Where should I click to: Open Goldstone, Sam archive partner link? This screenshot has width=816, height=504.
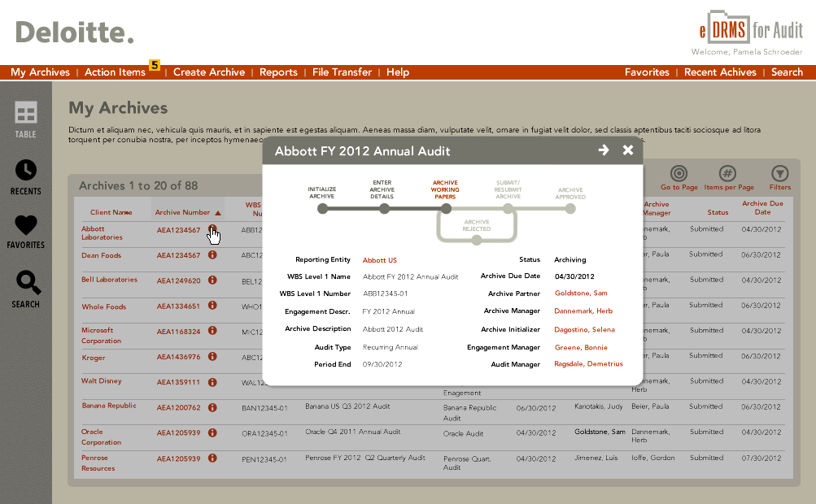581,293
